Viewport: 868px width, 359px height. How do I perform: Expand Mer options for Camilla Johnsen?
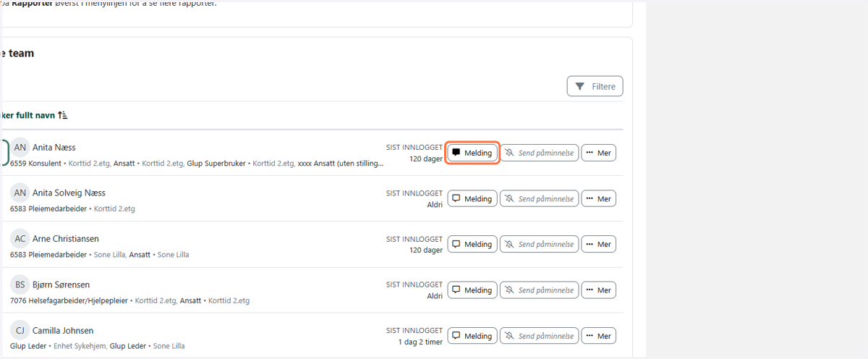coord(599,335)
